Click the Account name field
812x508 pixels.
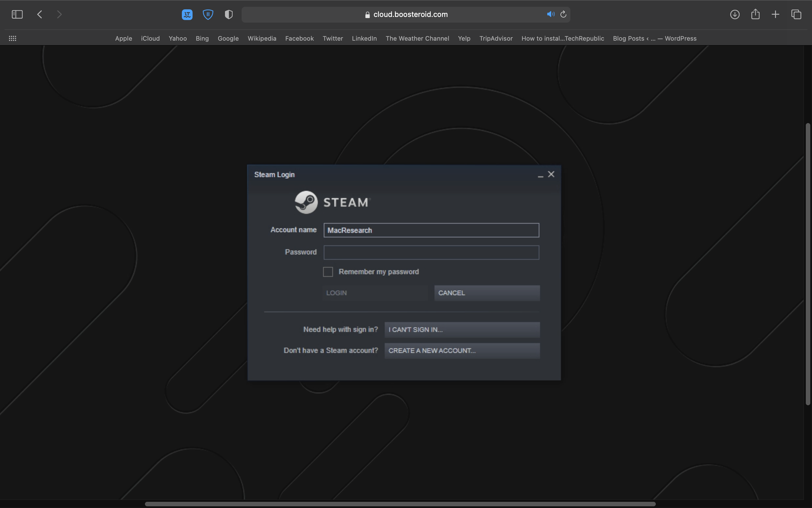click(431, 230)
